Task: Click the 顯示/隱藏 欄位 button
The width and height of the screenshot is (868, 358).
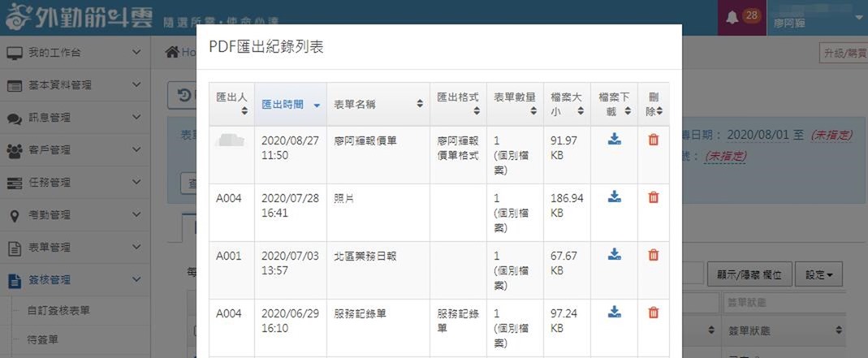Action: click(x=749, y=274)
